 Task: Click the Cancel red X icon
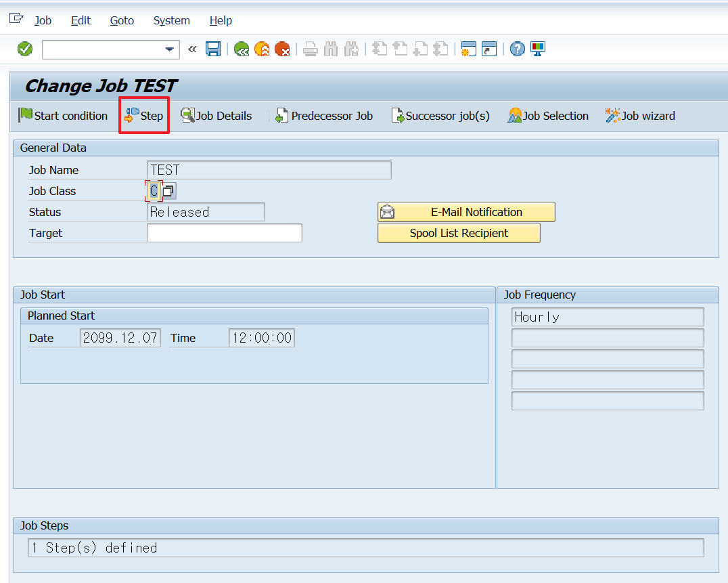click(x=282, y=49)
